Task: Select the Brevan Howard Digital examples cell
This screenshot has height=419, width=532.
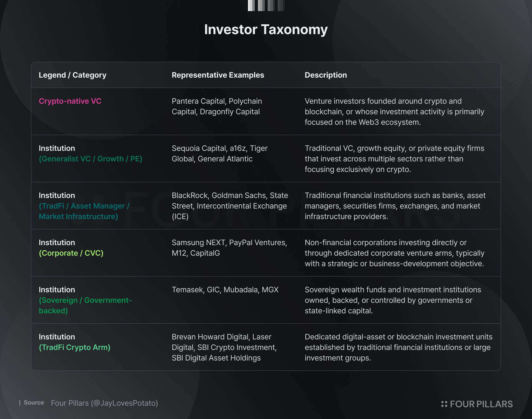Action: (x=224, y=347)
